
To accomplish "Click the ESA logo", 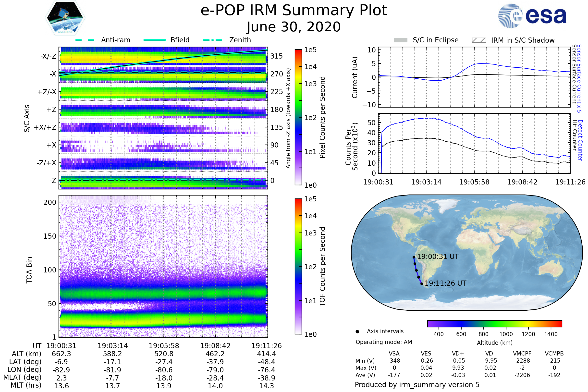I will [x=532, y=15].
